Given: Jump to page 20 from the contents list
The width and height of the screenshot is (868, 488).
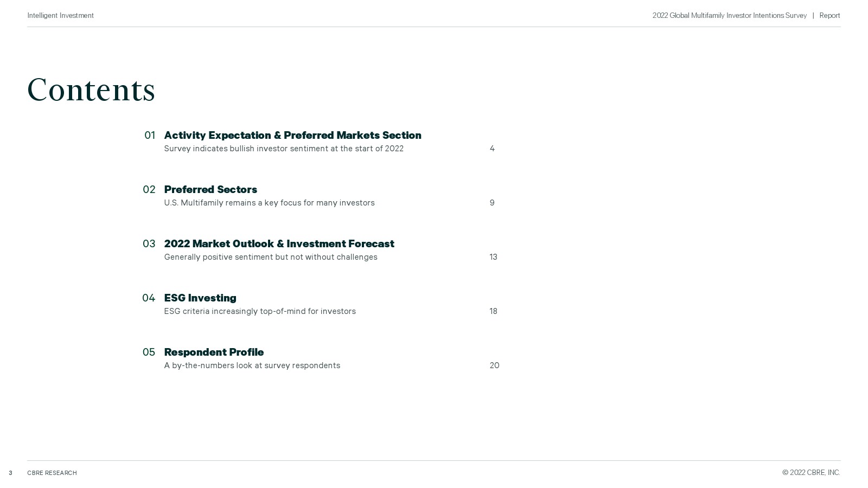Looking at the screenshot, I should coord(494,365).
